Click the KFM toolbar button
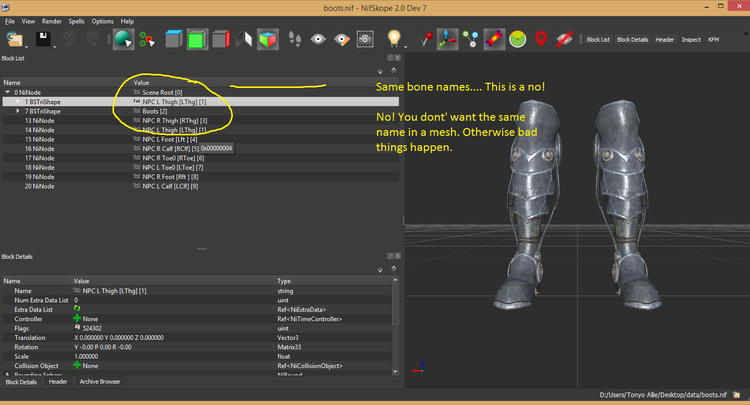Viewport: 750px width, 405px height. click(713, 40)
